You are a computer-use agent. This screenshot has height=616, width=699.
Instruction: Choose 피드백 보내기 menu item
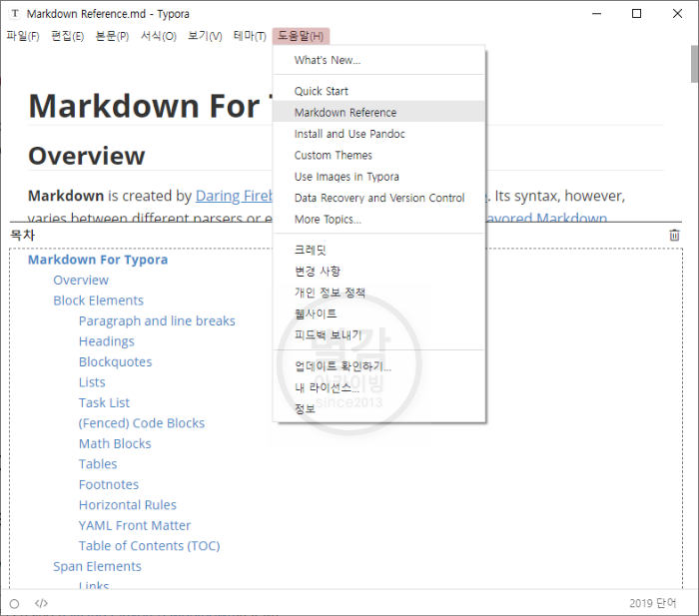tap(378, 335)
